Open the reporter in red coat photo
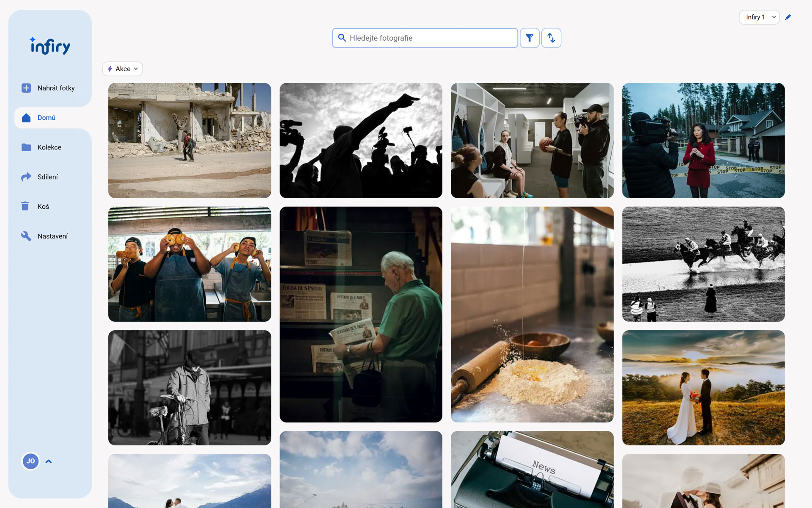The width and height of the screenshot is (812, 508). click(x=703, y=141)
